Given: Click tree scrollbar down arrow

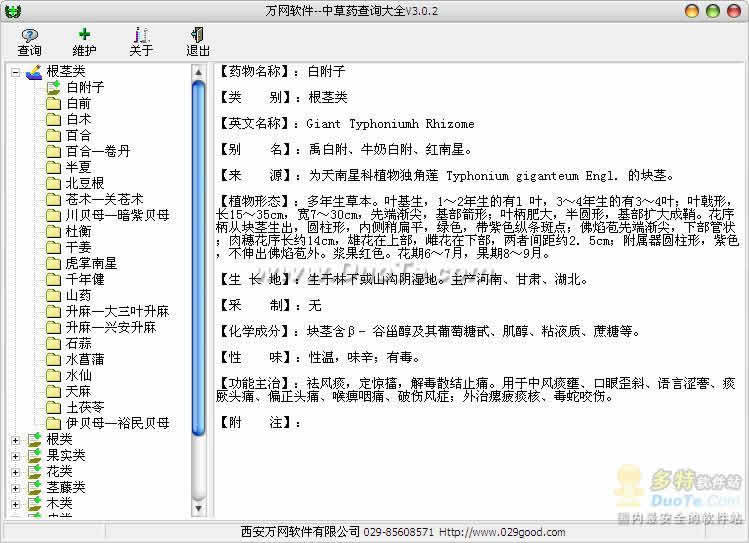Looking at the screenshot, I should [x=197, y=509].
